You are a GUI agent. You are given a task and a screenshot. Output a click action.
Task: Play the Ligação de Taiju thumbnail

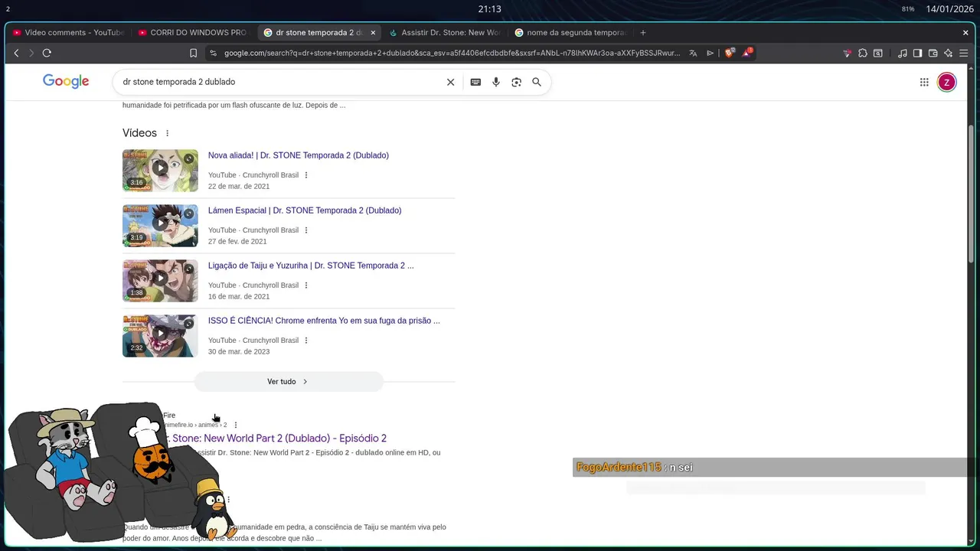[x=160, y=280]
